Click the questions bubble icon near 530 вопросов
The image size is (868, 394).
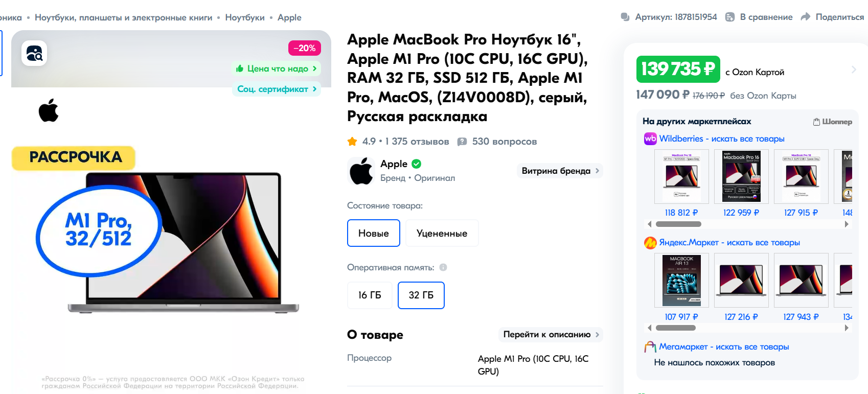click(462, 142)
